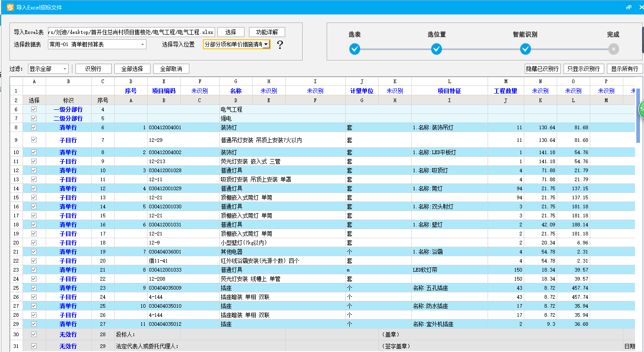
Task: Click cell 1.名称:LED平板灯
Action: pos(449,152)
